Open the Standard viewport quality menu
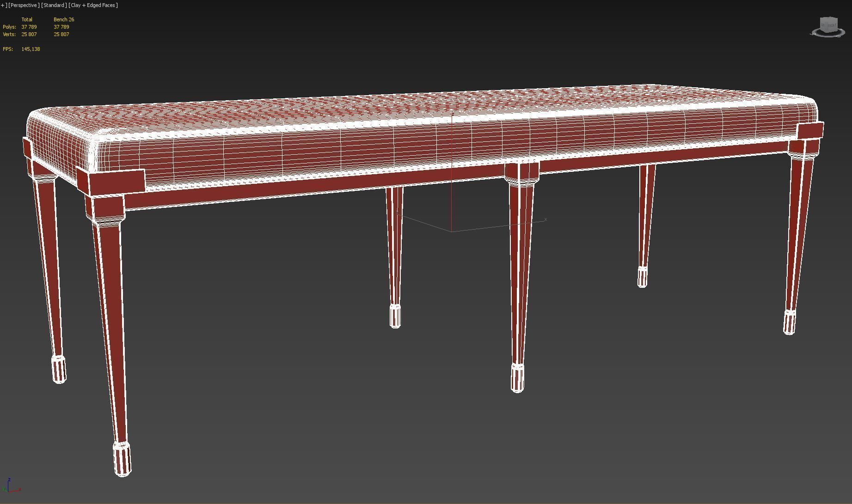This screenshot has height=504, width=852. point(54,5)
